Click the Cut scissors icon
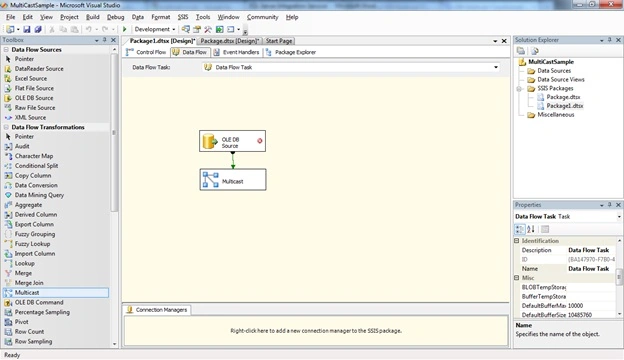This screenshot has height=360, width=624. tap(52, 29)
